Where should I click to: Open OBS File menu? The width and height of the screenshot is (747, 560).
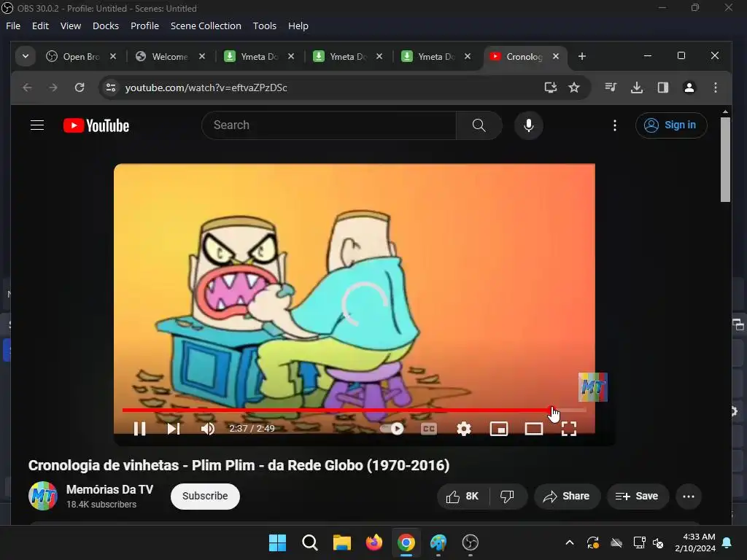coord(13,26)
